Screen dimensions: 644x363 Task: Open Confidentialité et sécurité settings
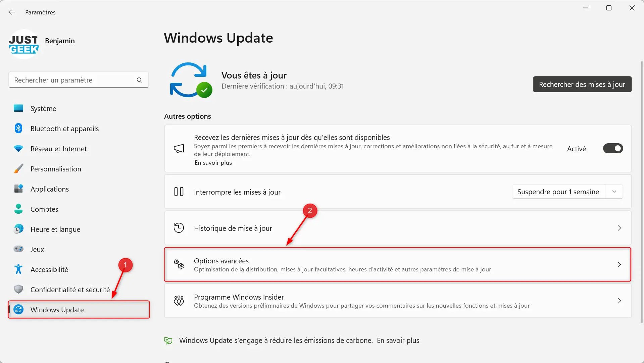[x=79, y=290]
